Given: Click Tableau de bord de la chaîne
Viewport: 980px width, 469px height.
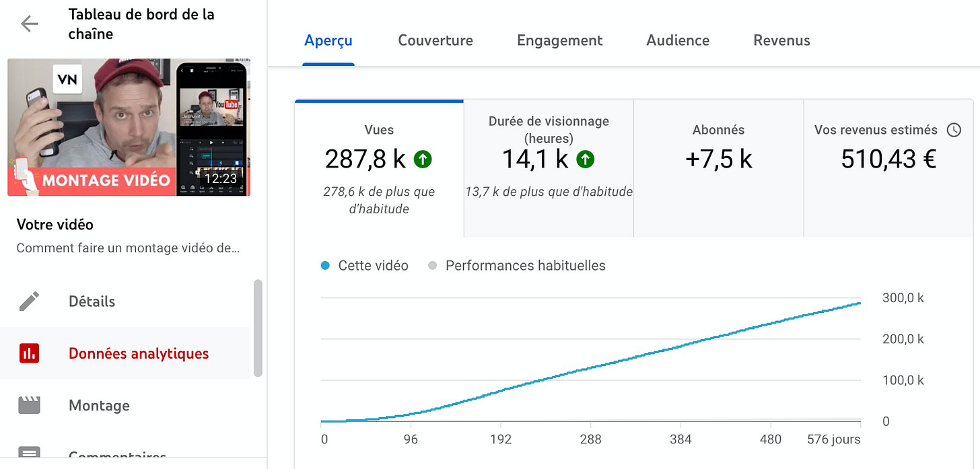Looking at the screenshot, I should (141, 24).
